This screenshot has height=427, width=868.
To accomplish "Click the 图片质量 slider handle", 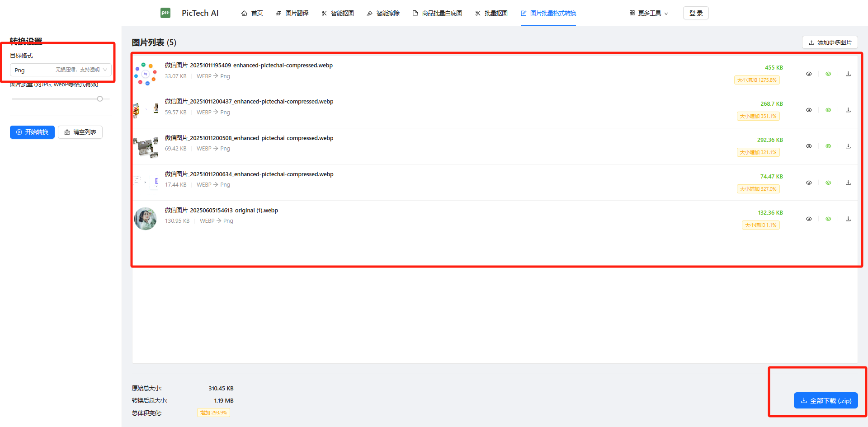I will pos(100,99).
